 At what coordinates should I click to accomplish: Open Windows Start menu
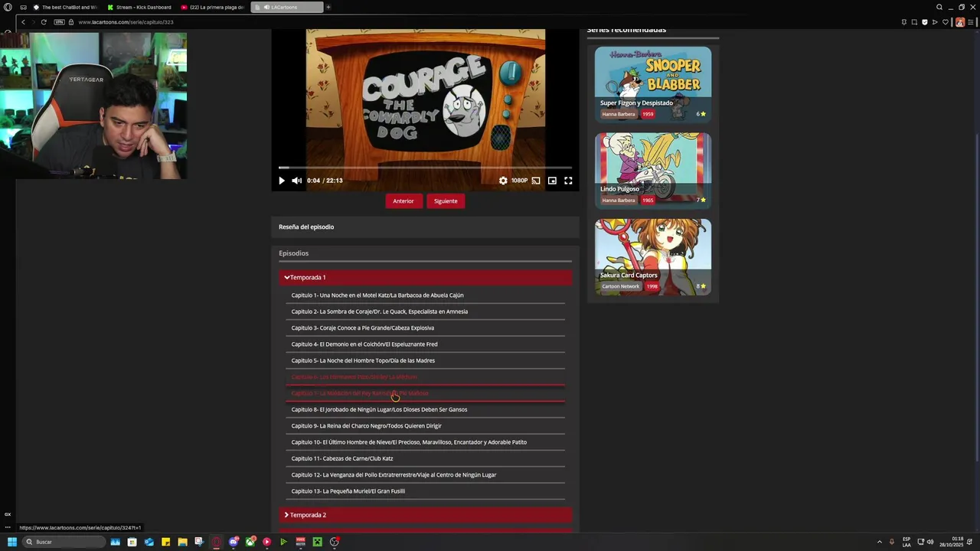[11, 542]
